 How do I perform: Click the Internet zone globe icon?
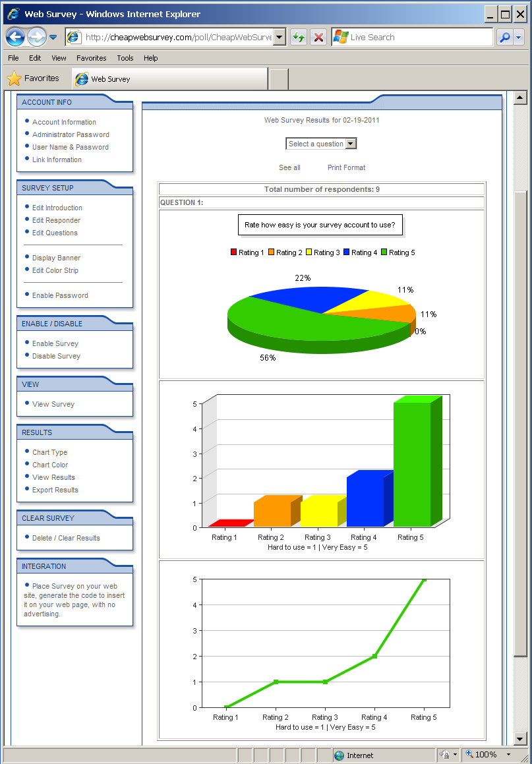339,755
